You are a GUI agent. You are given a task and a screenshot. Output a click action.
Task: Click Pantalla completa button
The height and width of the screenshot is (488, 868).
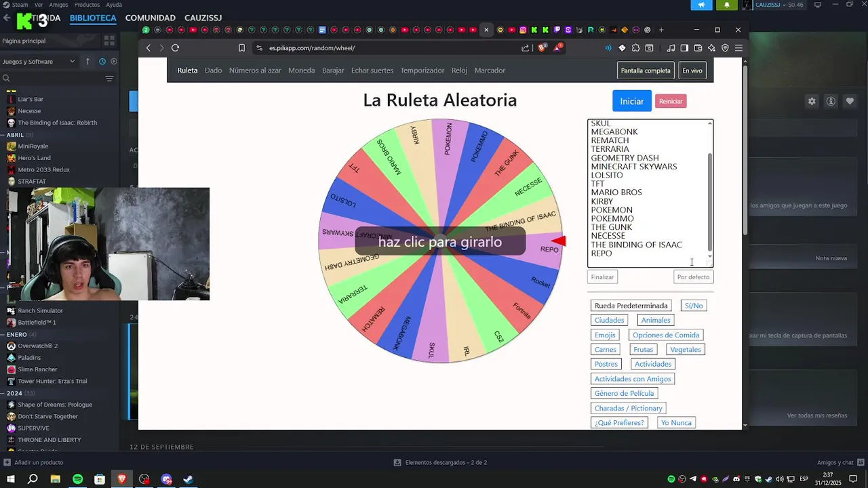(646, 70)
